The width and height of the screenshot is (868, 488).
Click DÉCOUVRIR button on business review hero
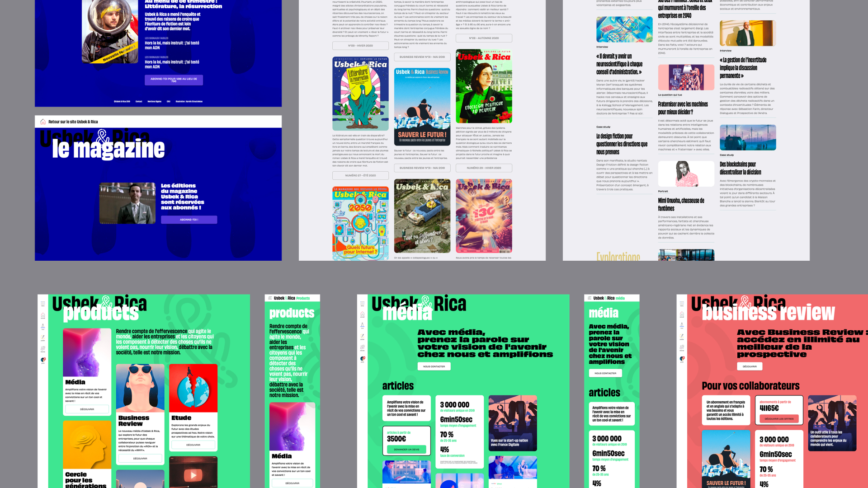click(x=750, y=366)
